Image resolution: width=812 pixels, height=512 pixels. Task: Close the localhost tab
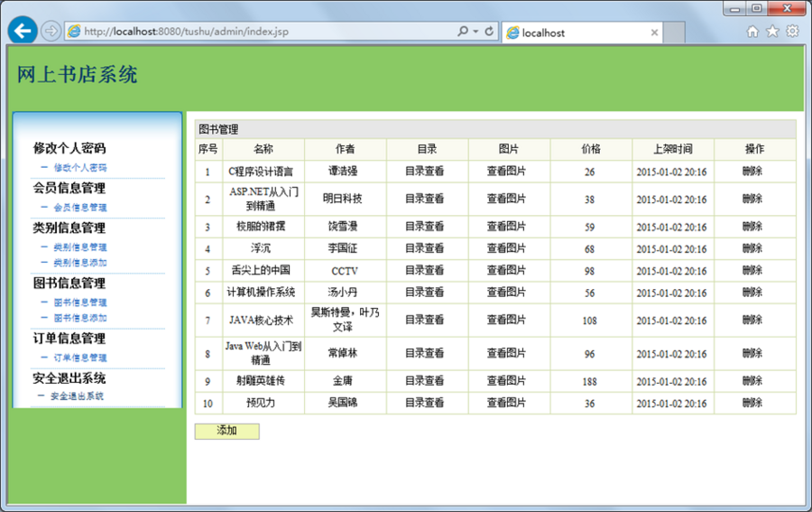pyautogui.click(x=655, y=33)
